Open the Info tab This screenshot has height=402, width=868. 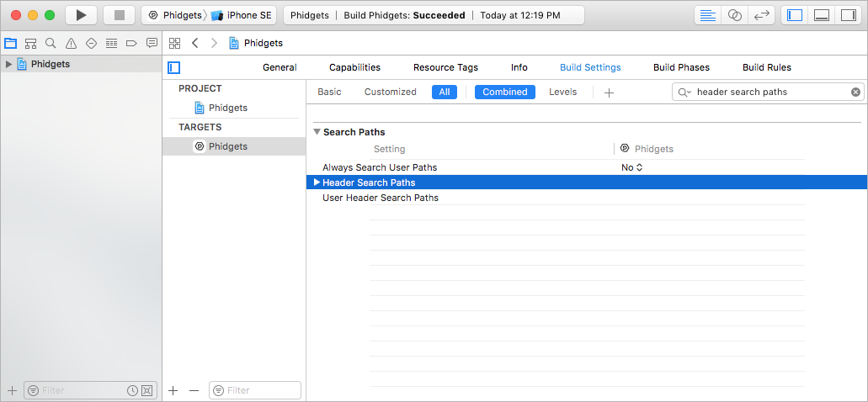[519, 67]
